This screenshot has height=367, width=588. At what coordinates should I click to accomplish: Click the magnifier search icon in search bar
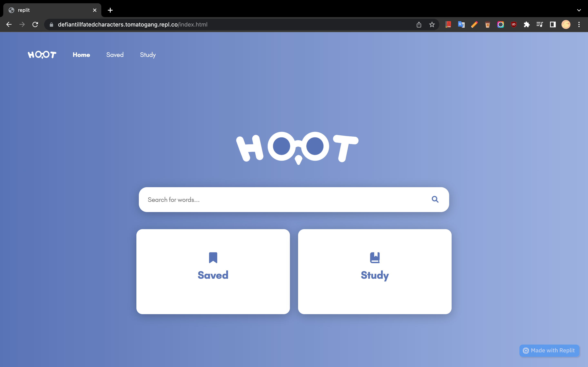tap(435, 199)
